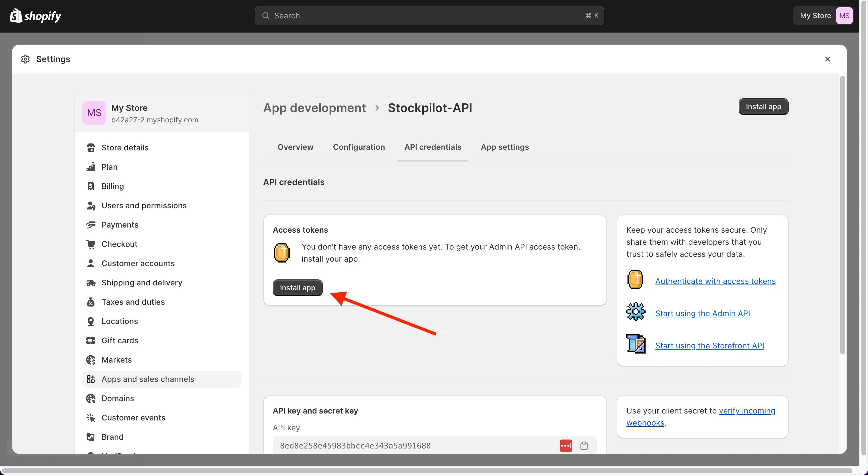This screenshot has height=475, width=868.
Task: Click the Checkout cart icon
Action: point(91,244)
